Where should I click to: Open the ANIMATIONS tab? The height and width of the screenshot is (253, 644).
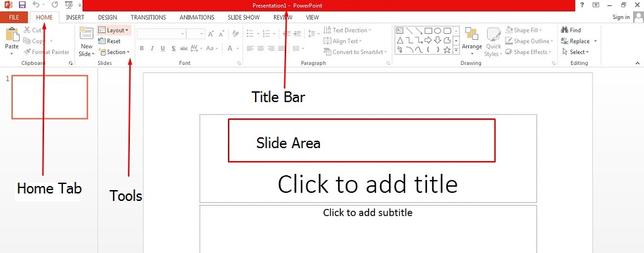click(197, 18)
